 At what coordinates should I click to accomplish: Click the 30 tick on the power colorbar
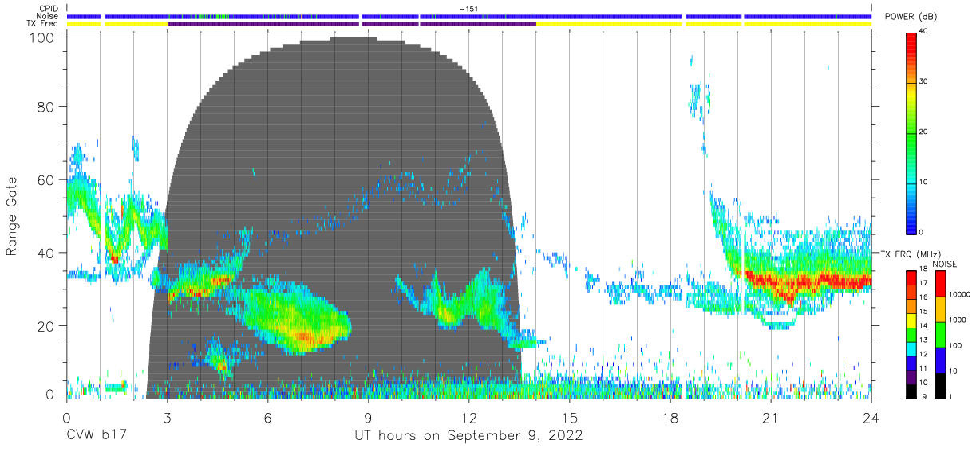click(923, 81)
